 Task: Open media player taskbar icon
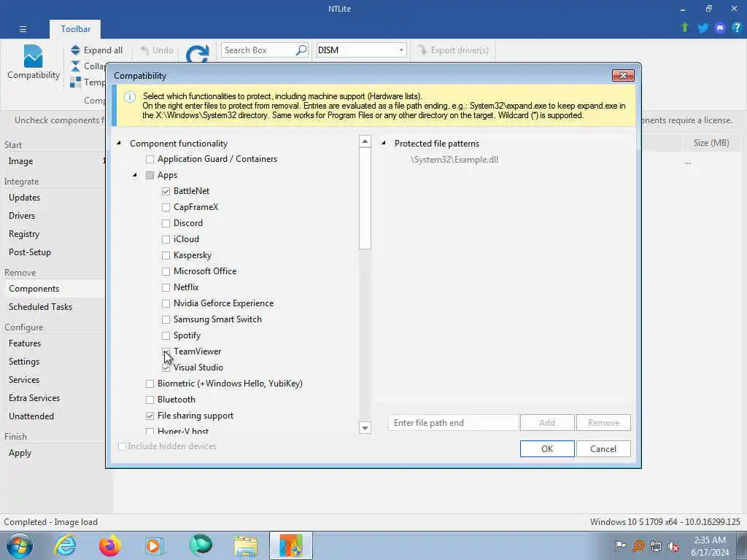pyautogui.click(x=154, y=545)
